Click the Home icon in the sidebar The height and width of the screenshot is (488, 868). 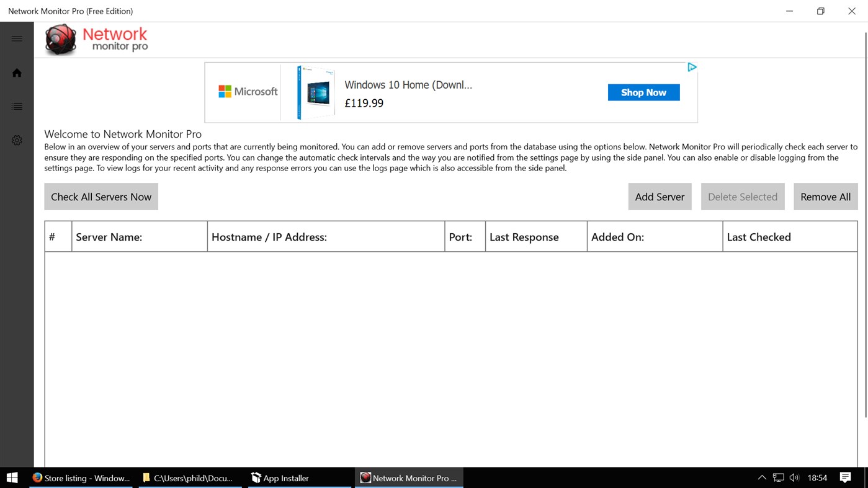click(16, 72)
